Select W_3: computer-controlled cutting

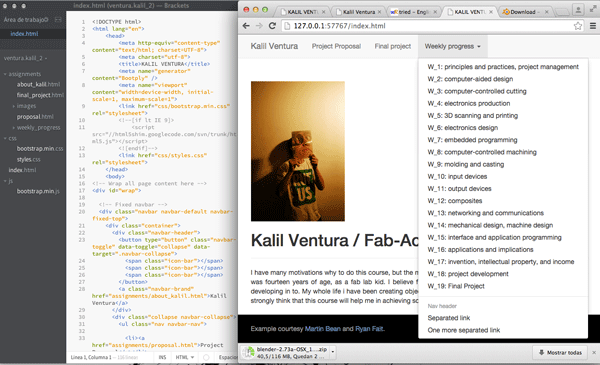click(477, 91)
